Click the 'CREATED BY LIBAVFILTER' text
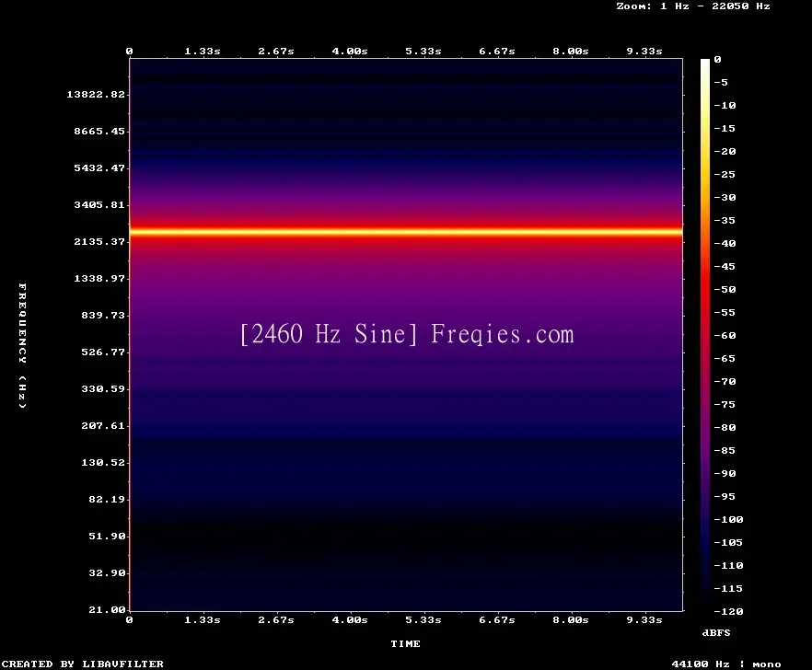The height and width of the screenshot is (670, 812). [83, 664]
